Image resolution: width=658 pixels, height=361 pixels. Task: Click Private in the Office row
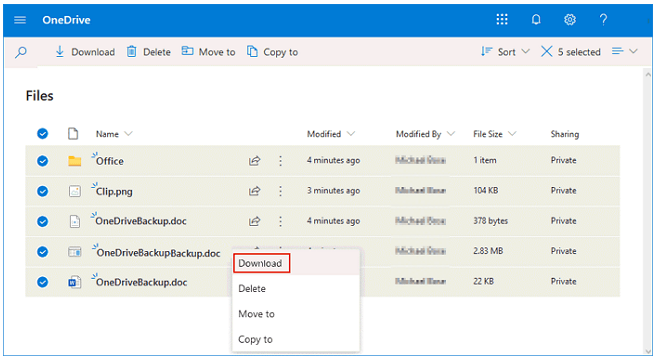tap(564, 160)
